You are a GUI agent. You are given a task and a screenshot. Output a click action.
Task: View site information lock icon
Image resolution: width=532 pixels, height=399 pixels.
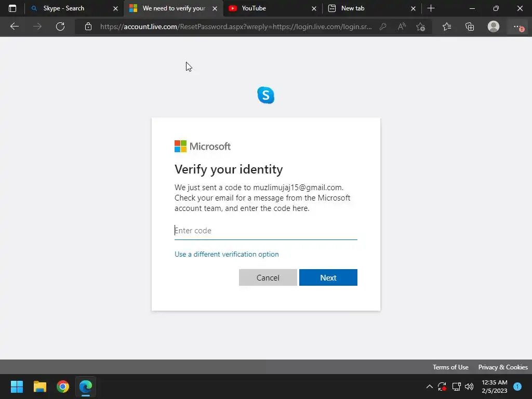pos(88,26)
